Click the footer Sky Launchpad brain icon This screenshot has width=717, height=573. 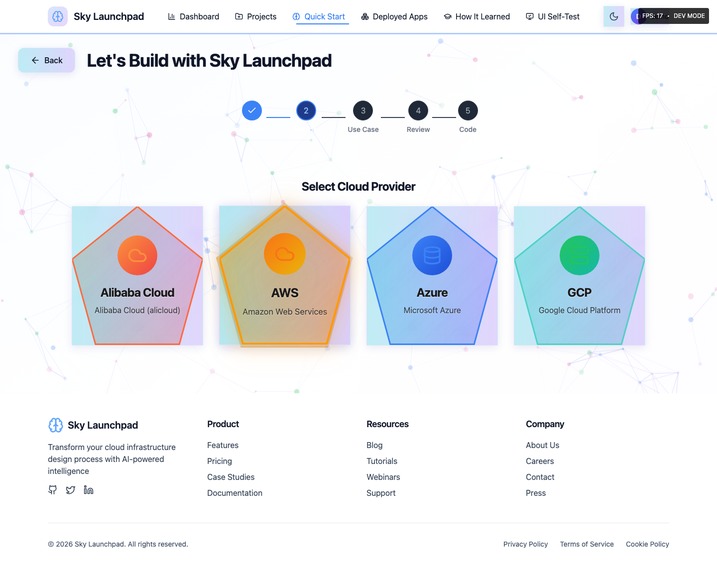(55, 425)
